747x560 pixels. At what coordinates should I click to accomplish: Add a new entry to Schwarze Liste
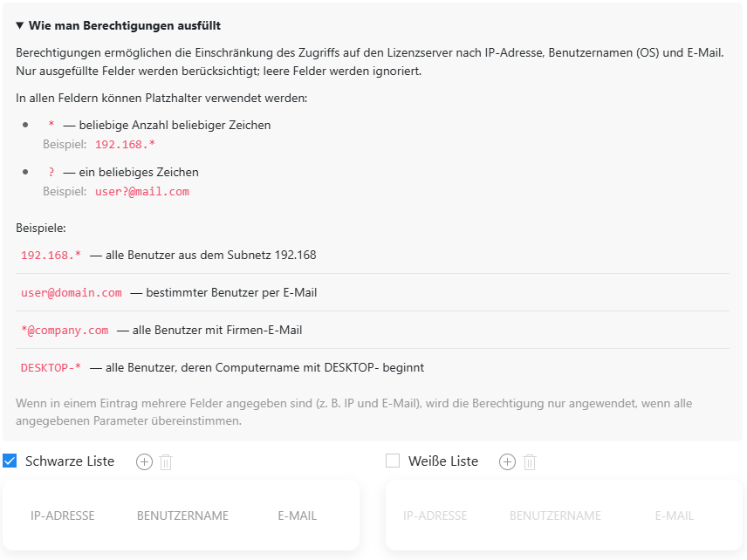pos(145,462)
